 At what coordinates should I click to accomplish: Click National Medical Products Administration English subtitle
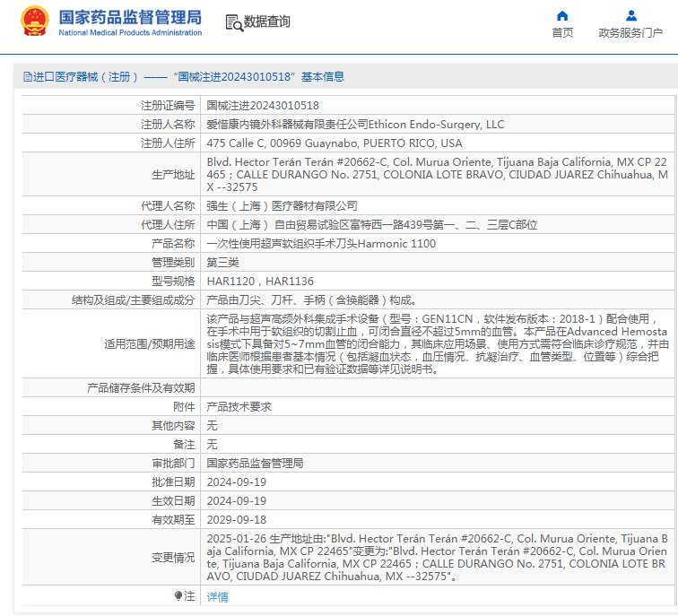coord(130,32)
